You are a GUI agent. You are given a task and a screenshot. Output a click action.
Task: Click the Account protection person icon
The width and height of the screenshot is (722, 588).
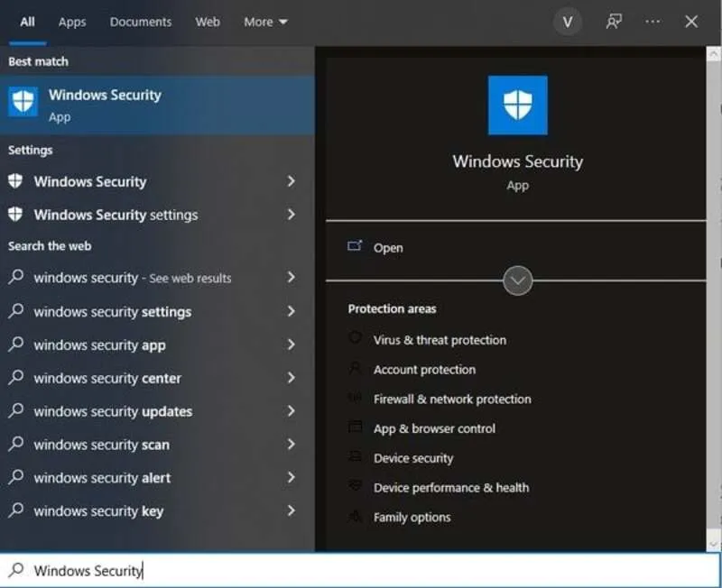(x=355, y=370)
